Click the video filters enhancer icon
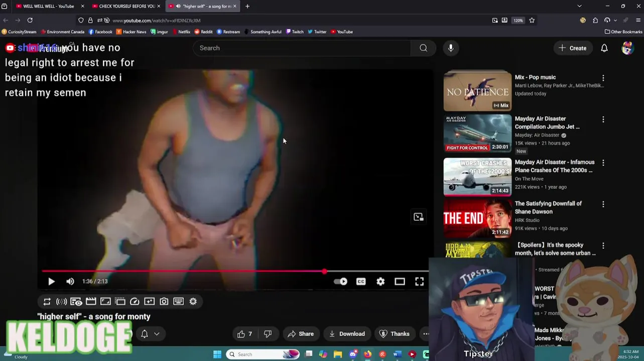 pyautogui.click(x=149, y=301)
